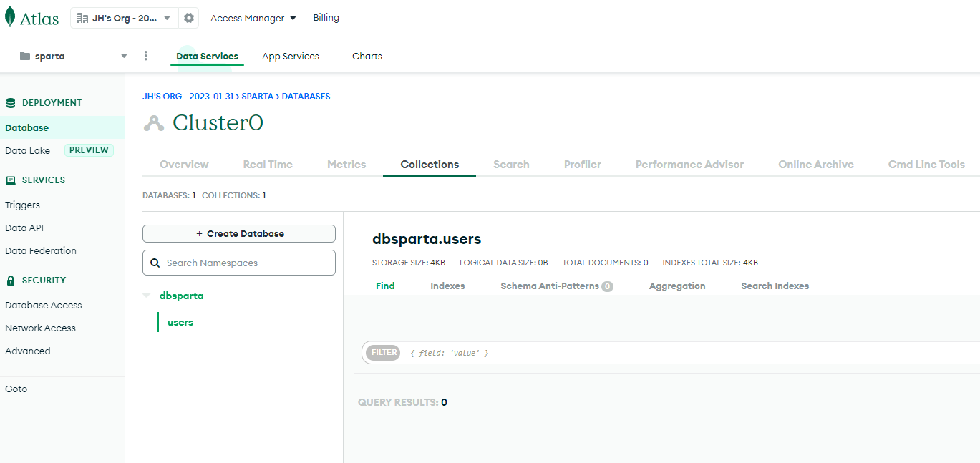Open the Search Indexes sub-tab

click(x=775, y=286)
